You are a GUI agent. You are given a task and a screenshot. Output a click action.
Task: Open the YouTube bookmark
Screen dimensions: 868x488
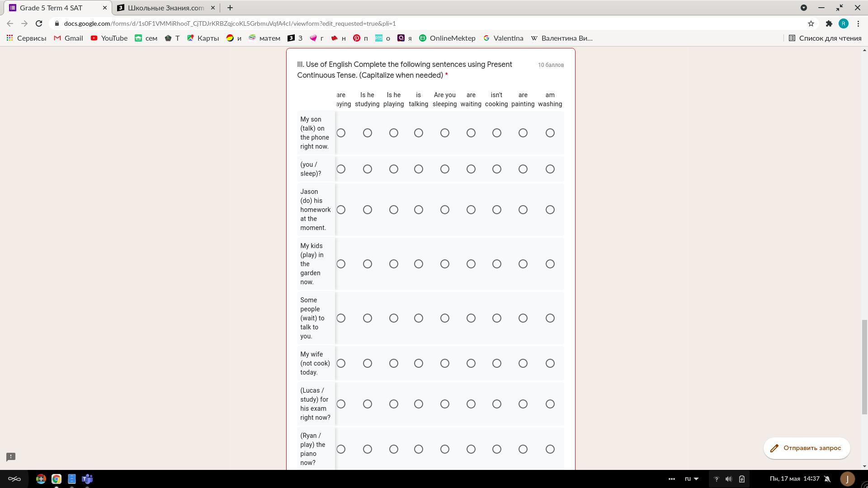109,38
